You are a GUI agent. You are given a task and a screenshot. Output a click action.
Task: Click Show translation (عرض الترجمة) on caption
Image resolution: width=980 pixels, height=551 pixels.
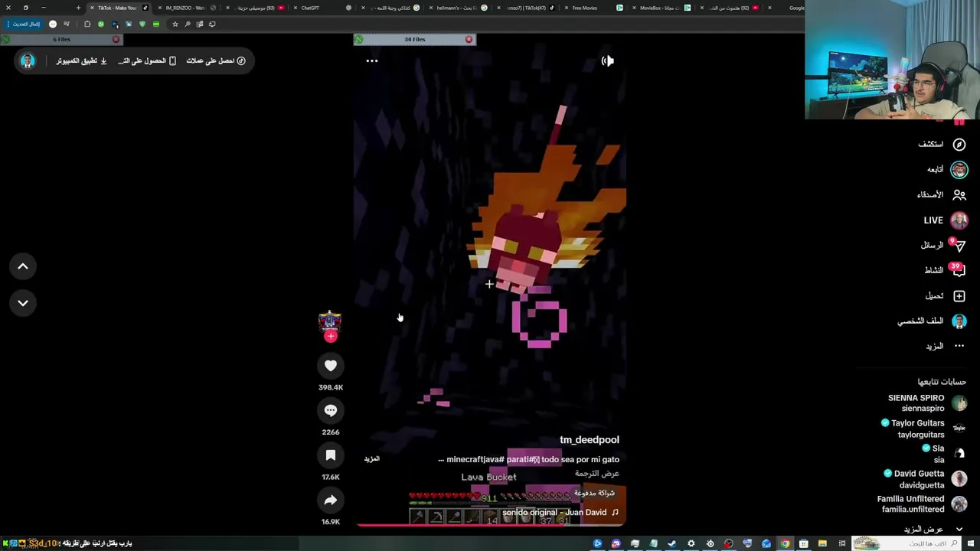click(x=597, y=474)
